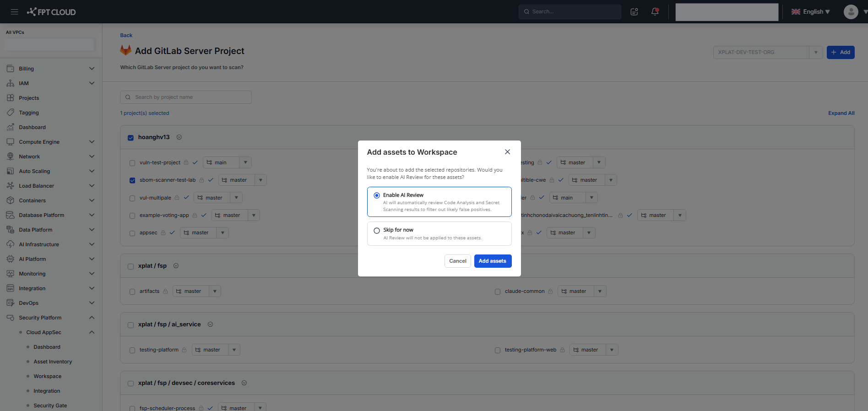868x411 pixels.
Task: Check the example-voting-app checkbox
Action: 132,216
